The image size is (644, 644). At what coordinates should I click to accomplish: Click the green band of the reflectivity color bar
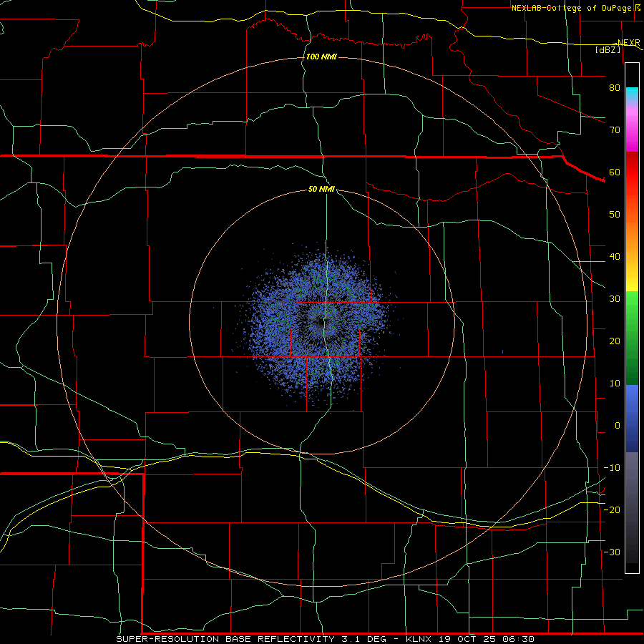(632, 338)
